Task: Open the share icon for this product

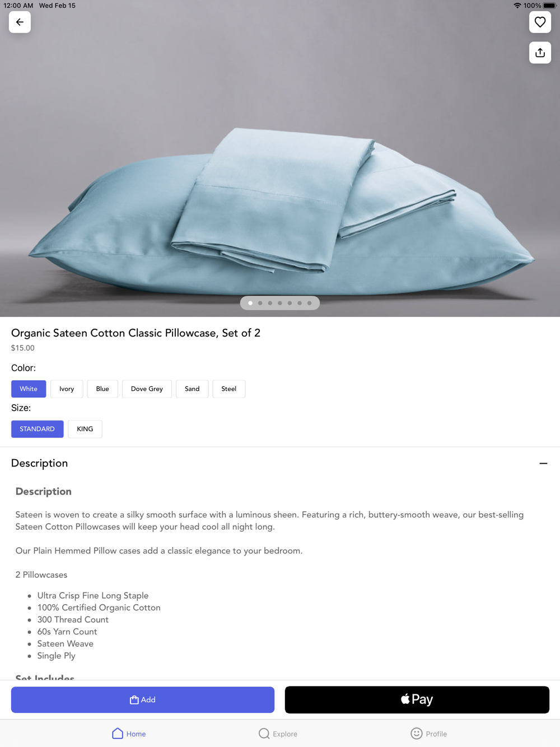Action: point(540,53)
